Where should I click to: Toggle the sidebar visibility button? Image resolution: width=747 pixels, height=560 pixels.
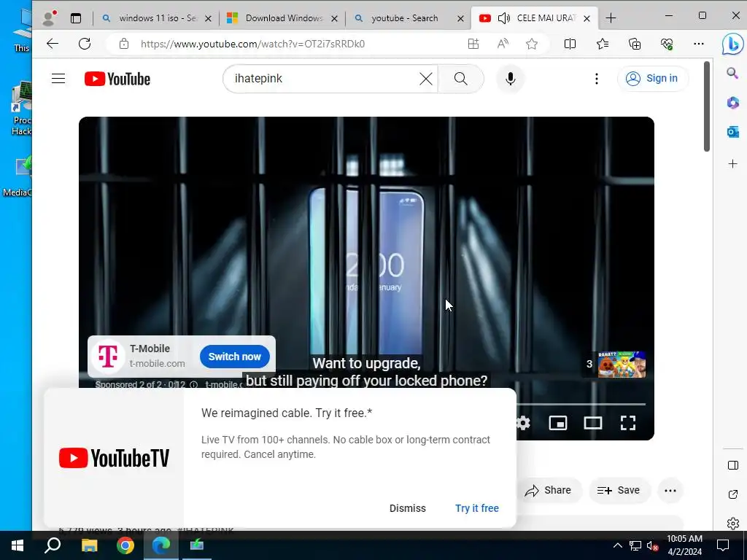[733, 465]
